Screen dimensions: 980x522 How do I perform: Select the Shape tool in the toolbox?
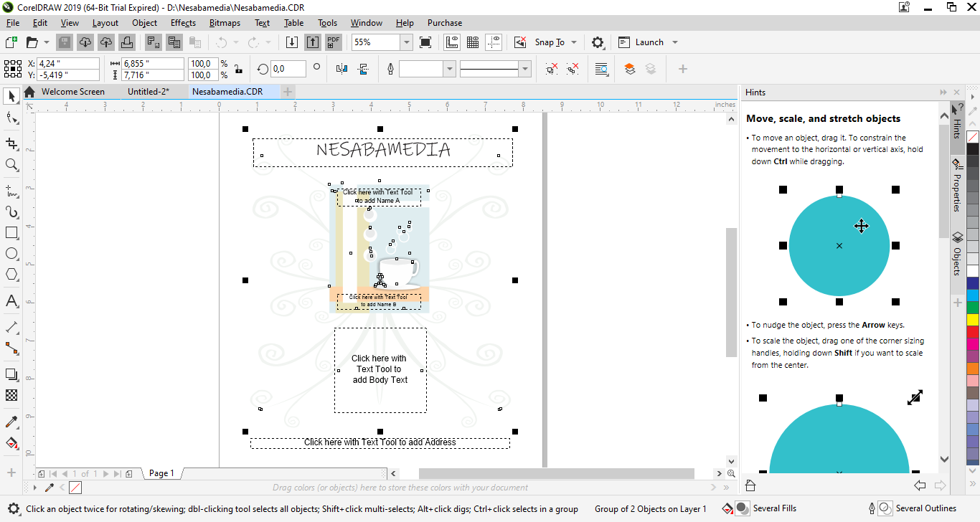[x=11, y=118]
